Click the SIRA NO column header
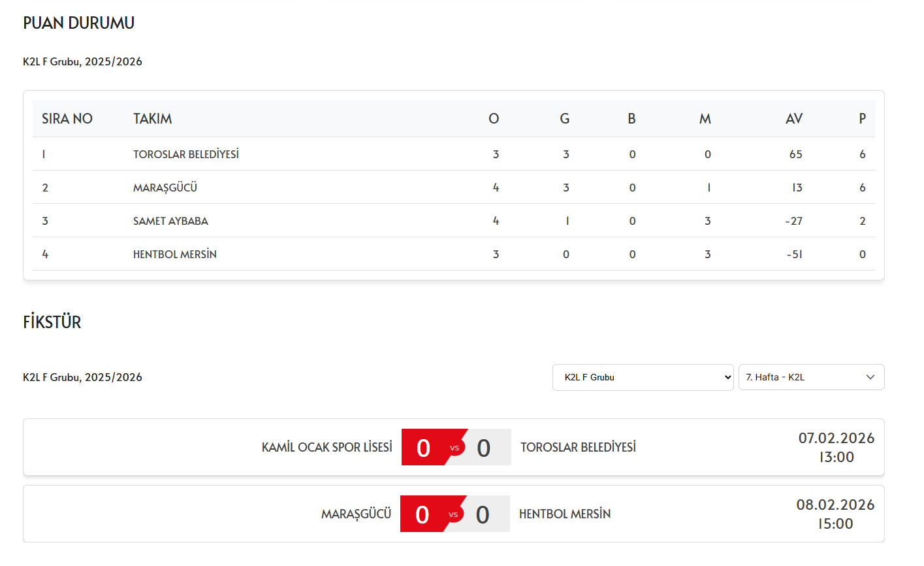This screenshot has height=566, width=924. click(67, 118)
